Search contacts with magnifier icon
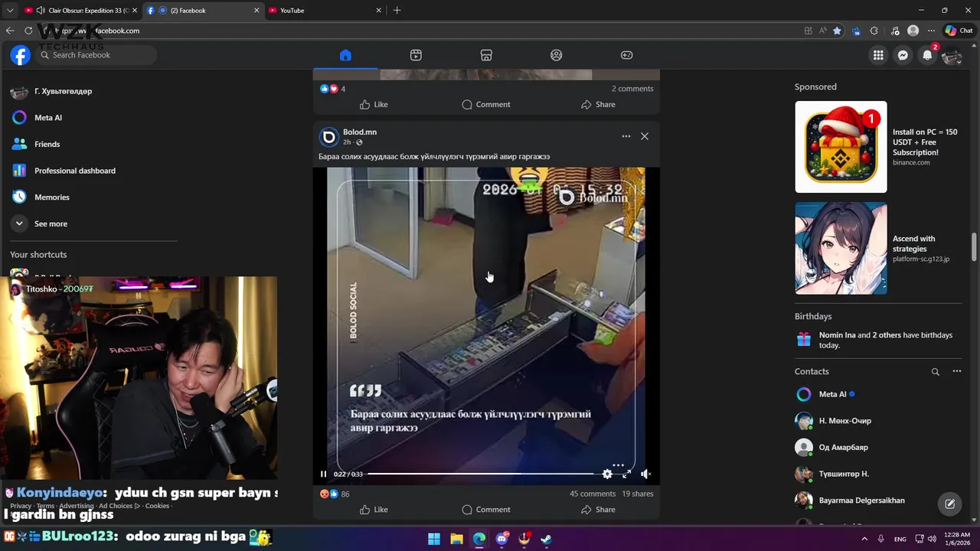The image size is (980, 551). [x=936, y=372]
